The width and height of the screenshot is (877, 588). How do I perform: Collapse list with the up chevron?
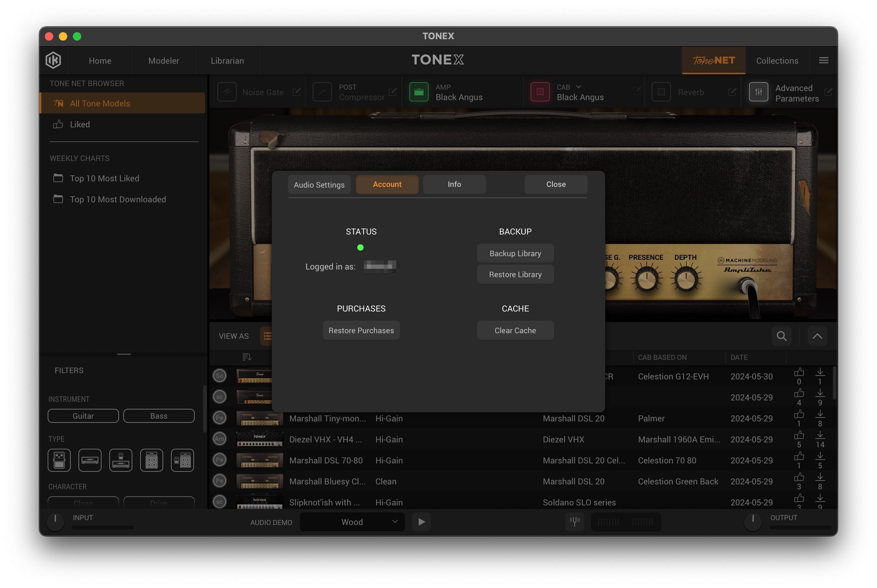pyautogui.click(x=817, y=336)
